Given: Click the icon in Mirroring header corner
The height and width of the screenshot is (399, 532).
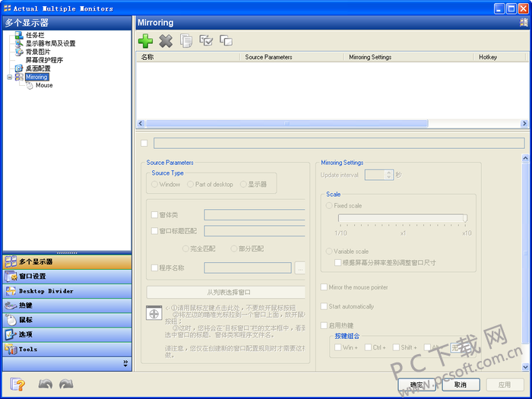Looking at the screenshot, I should click(x=524, y=23).
